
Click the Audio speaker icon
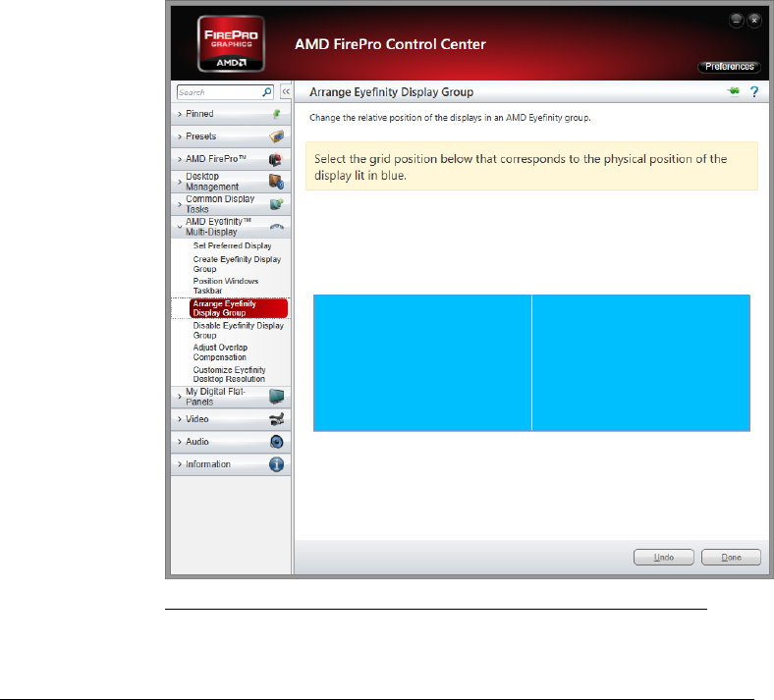(277, 442)
